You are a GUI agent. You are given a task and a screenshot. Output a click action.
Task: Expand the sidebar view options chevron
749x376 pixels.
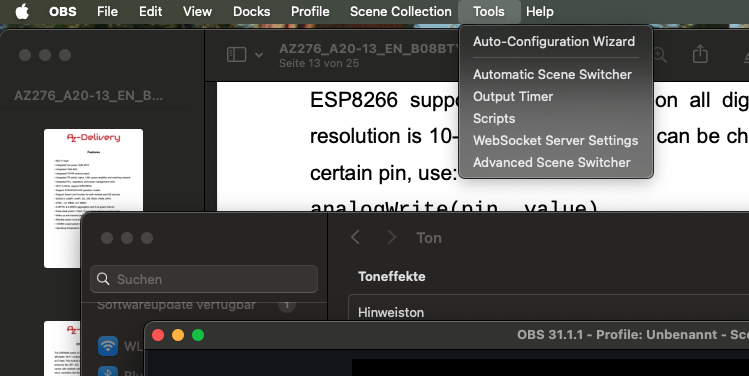click(x=259, y=55)
